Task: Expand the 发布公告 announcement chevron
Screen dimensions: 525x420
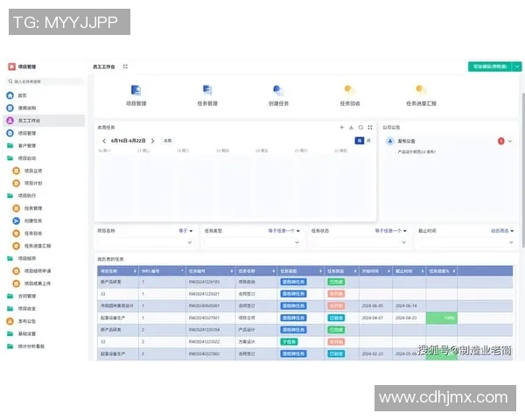Action: click(510, 142)
